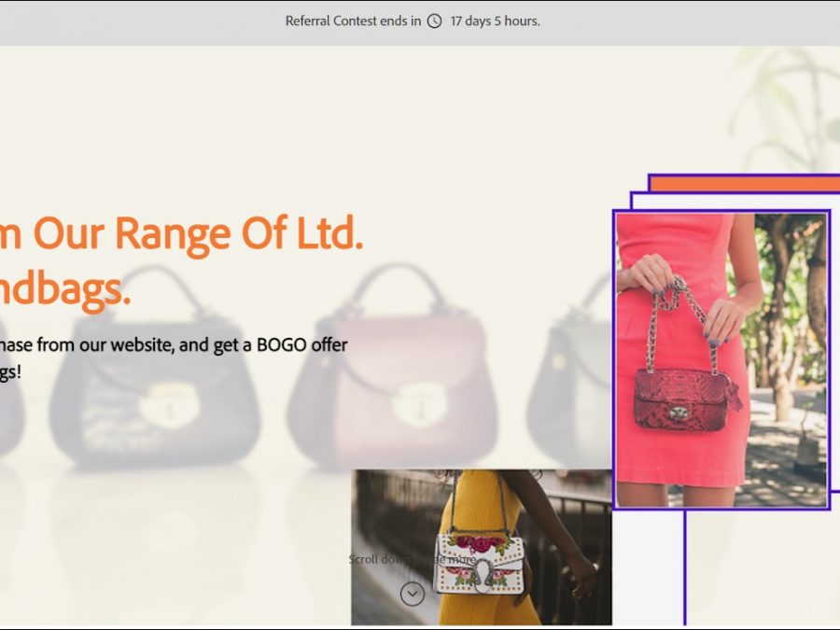This screenshot has width=840, height=630.
Task: Select the "Referral Contest ends in" banner text
Action: (x=353, y=21)
